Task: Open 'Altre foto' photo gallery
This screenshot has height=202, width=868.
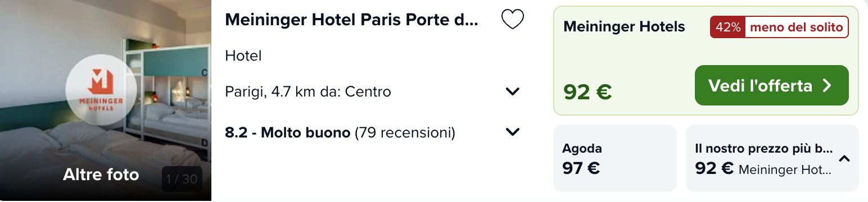Action: [101, 175]
